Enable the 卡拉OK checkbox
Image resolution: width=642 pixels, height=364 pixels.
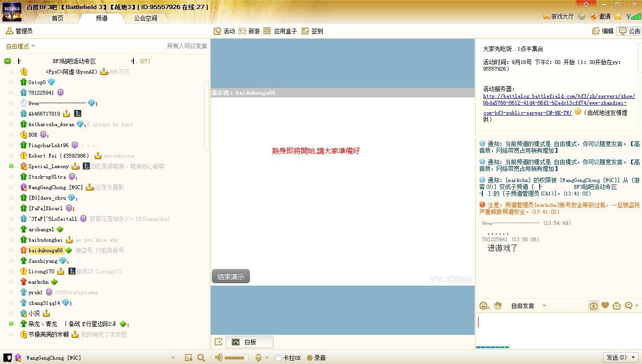(x=278, y=358)
